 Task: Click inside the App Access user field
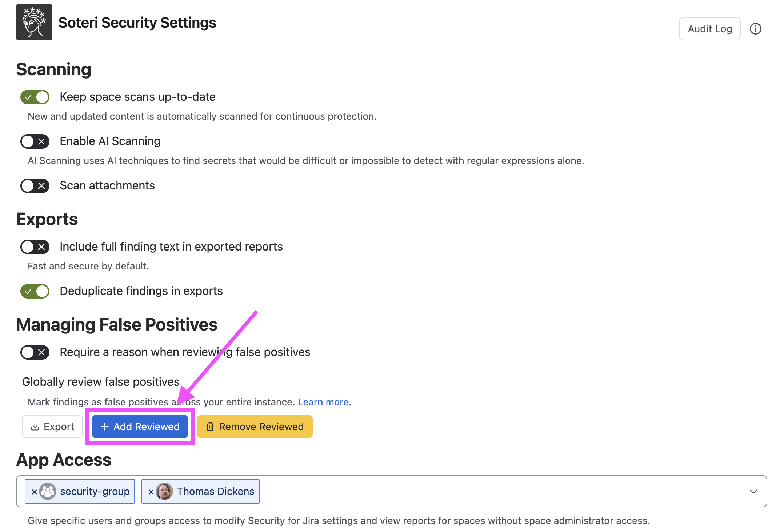click(x=502, y=491)
